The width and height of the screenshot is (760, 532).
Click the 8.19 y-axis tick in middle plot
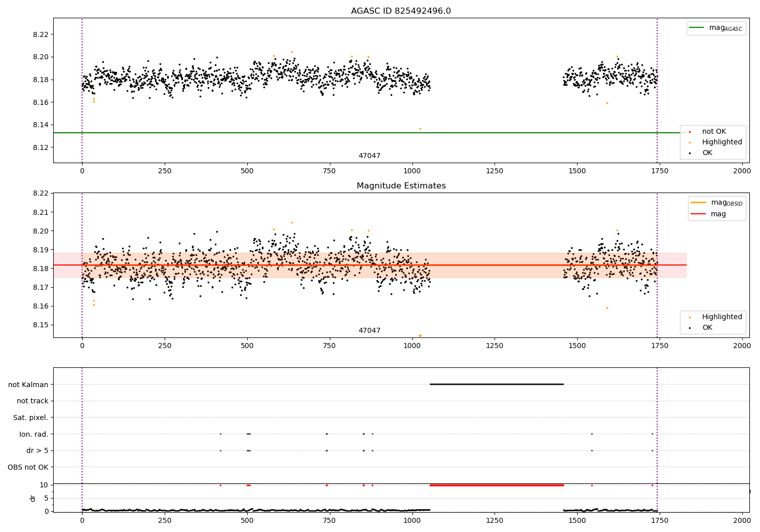click(x=41, y=250)
